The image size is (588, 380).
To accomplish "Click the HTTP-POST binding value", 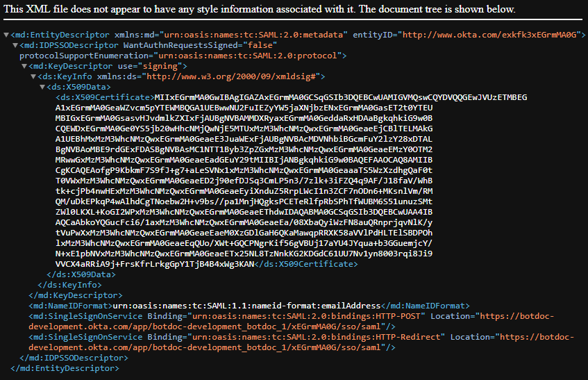I will (306, 316).
